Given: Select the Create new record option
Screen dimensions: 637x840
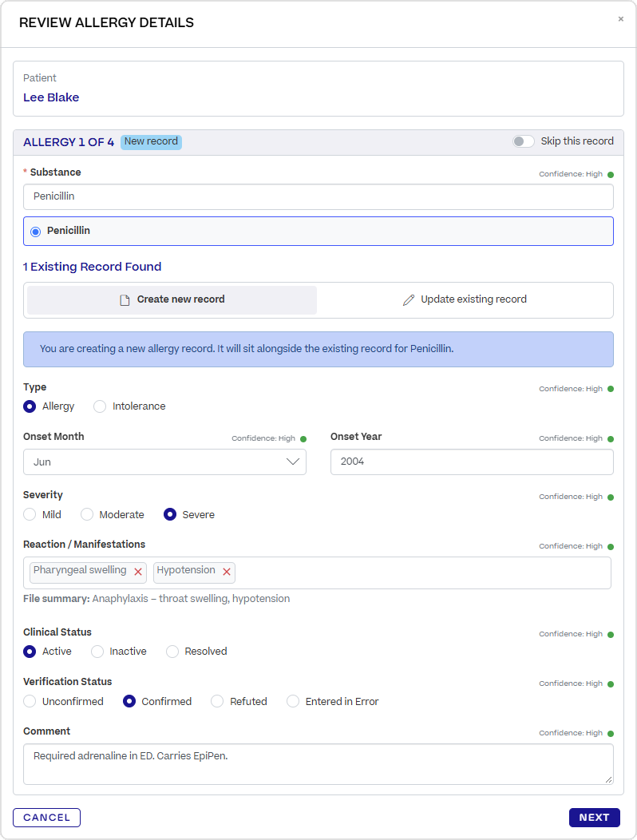Looking at the screenshot, I should 172,300.
